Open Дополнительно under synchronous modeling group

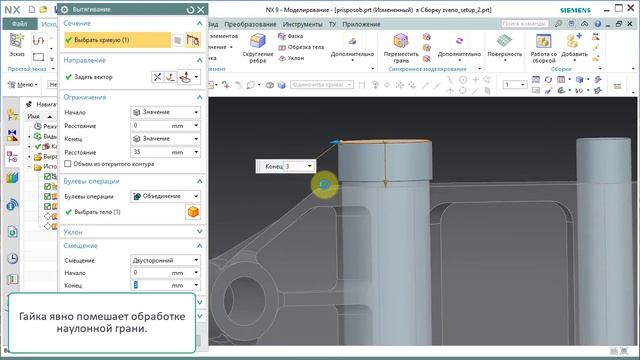coord(459,48)
